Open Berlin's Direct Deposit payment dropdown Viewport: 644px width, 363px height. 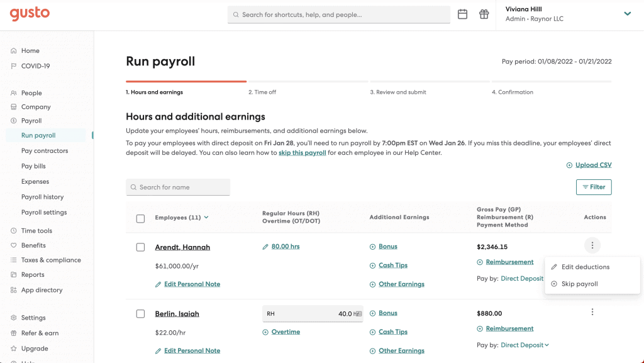coord(525,345)
